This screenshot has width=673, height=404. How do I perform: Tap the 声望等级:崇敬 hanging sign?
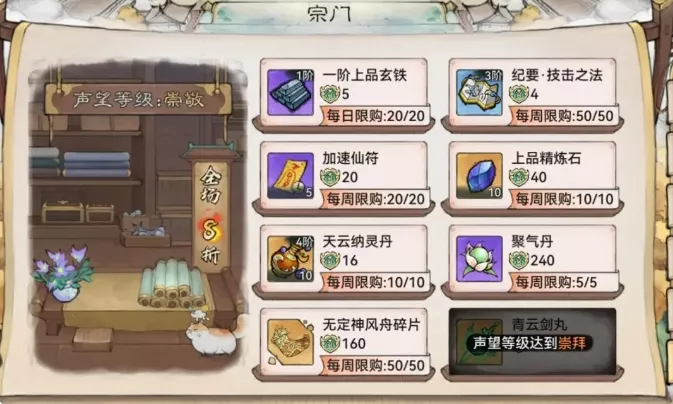point(138,99)
